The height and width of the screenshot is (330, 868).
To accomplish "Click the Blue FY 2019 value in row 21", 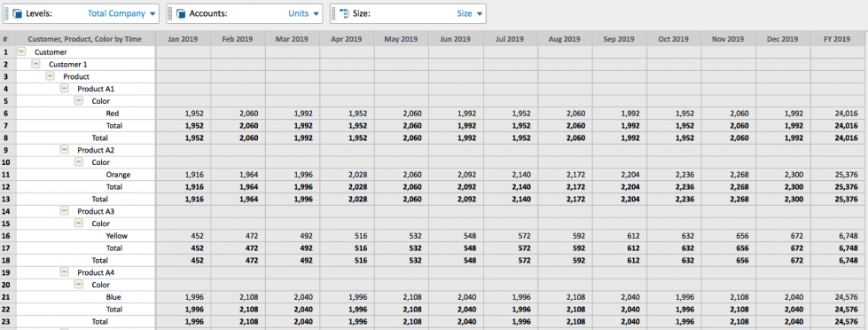I will tap(838, 297).
